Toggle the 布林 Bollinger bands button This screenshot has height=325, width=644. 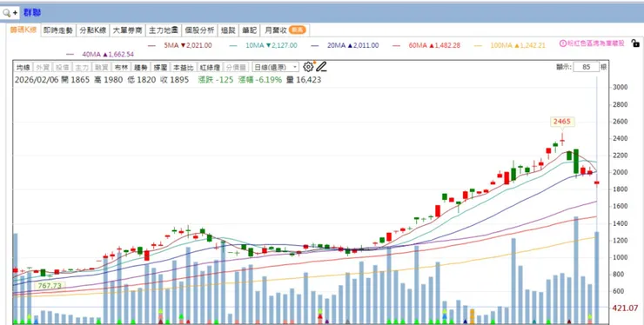pyautogui.click(x=121, y=67)
